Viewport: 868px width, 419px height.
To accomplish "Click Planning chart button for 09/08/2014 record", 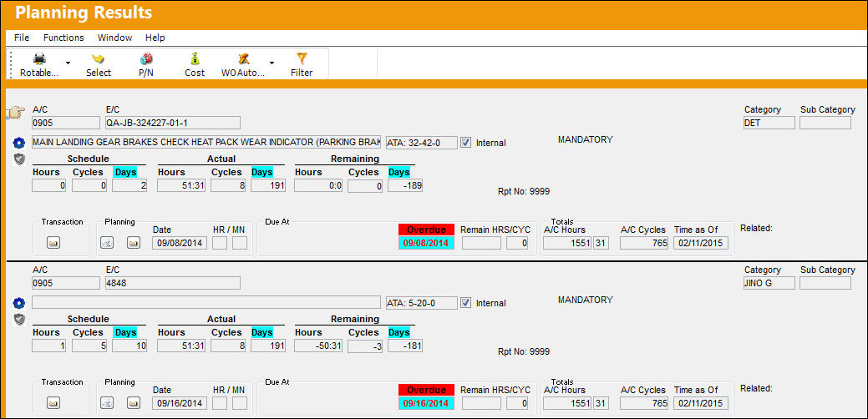I will coord(106,243).
